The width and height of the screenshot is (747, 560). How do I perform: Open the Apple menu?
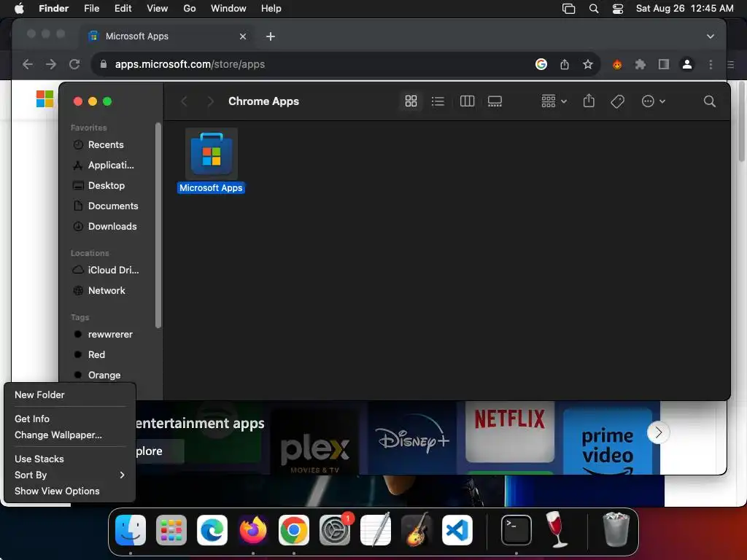pyautogui.click(x=19, y=9)
